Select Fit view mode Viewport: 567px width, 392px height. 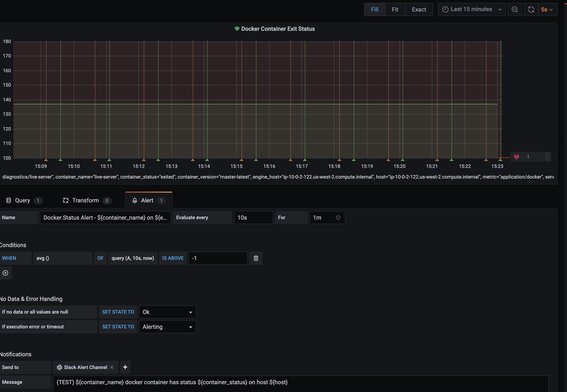pyautogui.click(x=395, y=9)
